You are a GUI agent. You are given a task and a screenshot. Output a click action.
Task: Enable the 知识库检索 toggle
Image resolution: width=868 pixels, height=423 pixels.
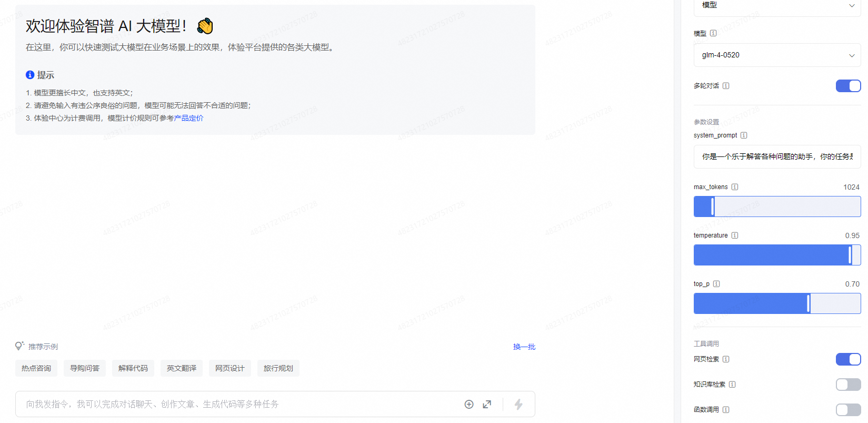pyautogui.click(x=848, y=385)
